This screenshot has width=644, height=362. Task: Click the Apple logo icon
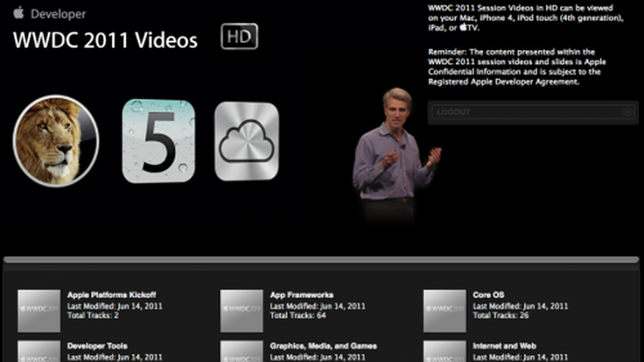19,13
